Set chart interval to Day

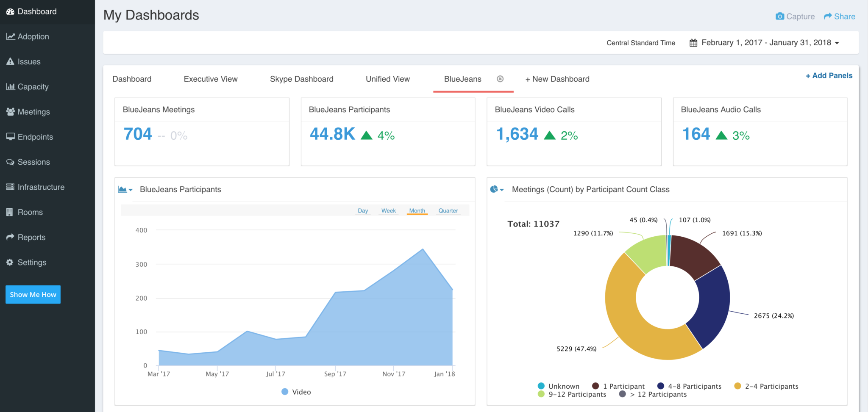click(363, 211)
